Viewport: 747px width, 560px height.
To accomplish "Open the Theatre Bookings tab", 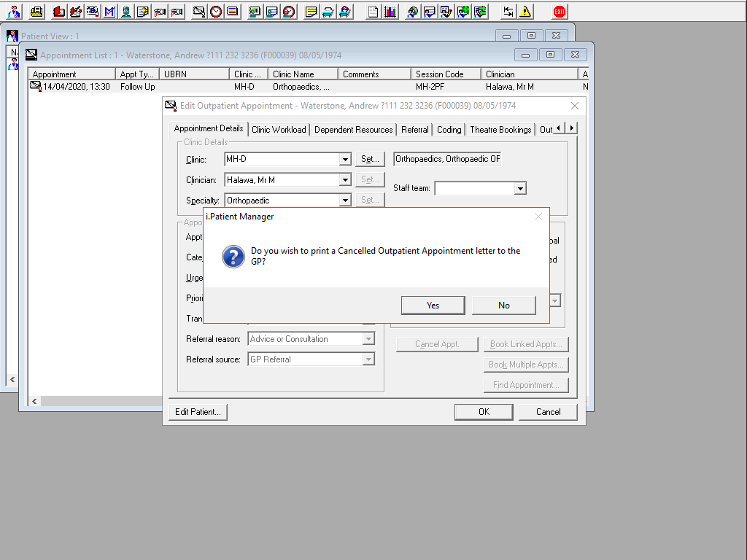I will click(x=500, y=130).
